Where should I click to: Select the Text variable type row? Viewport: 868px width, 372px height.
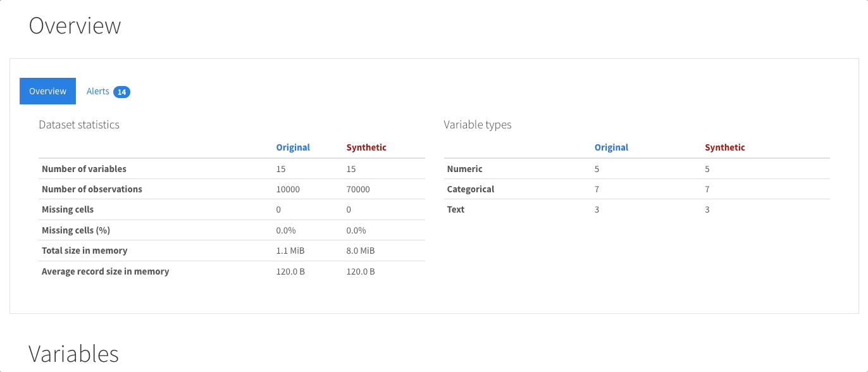[455, 209]
